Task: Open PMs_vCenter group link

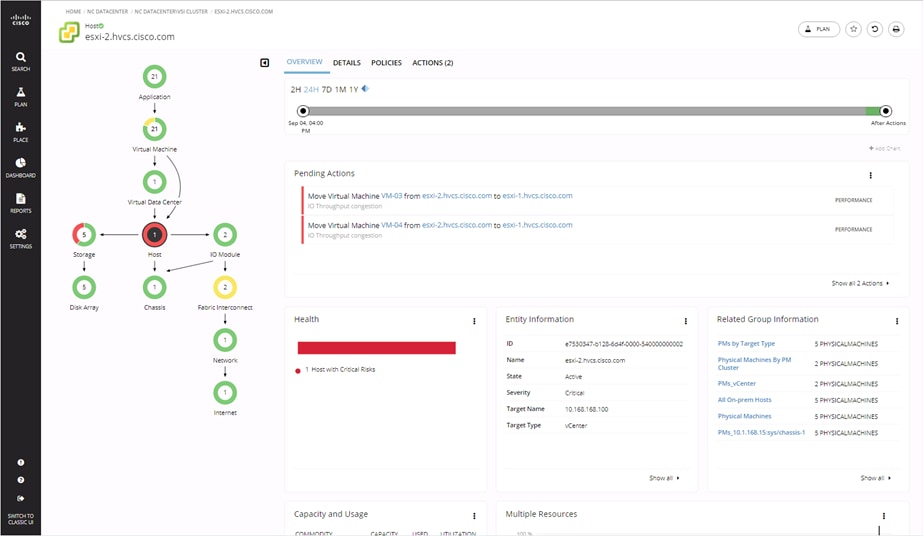Action: point(737,384)
